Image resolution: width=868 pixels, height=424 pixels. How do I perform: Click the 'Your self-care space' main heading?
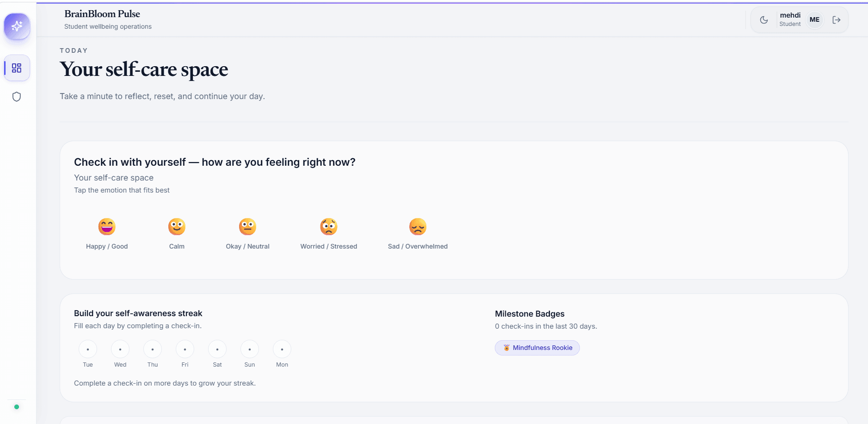tap(144, 69)
